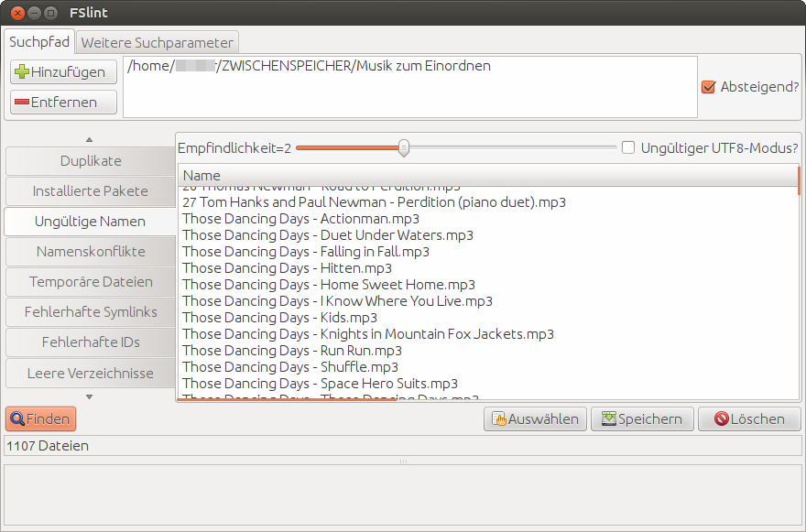Select the search path entry Musik zum Einordnen
This screenshot has width=806, height=532.
310,66
